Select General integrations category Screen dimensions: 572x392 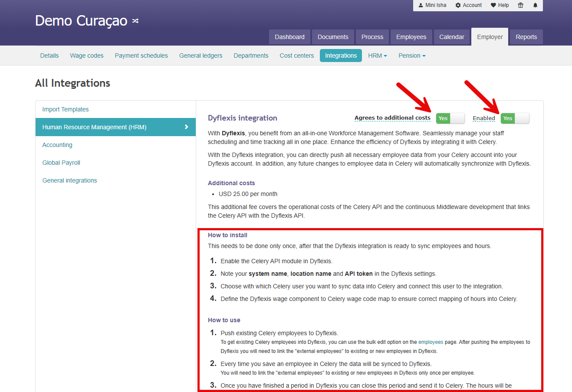point(115,180)
